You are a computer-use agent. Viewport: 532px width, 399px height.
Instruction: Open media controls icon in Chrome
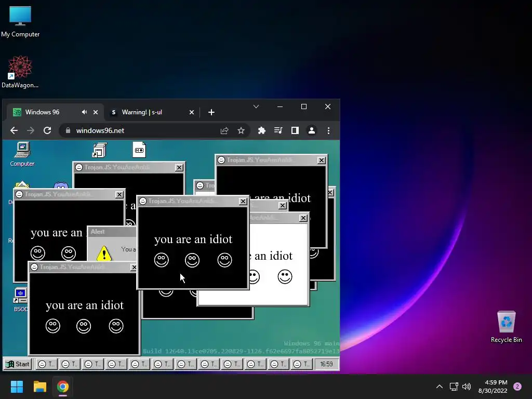click(278, 130)
